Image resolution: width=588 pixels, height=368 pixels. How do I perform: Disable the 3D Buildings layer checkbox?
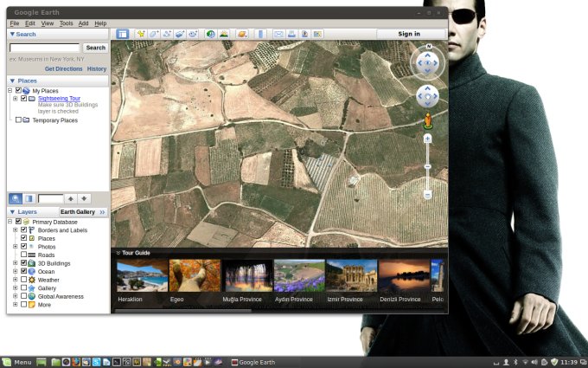coord(23,263)
